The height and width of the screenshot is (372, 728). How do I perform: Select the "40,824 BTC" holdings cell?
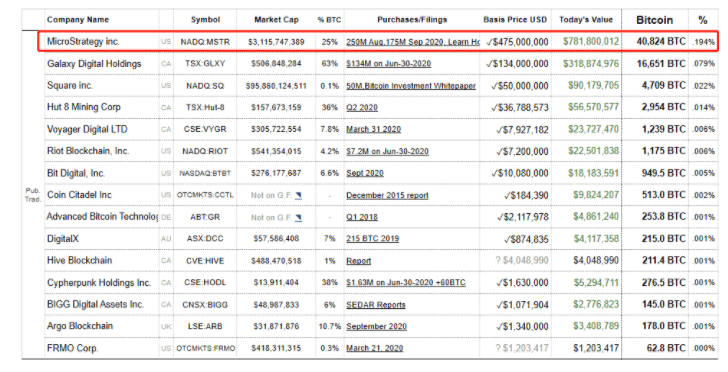click(661, 41)
